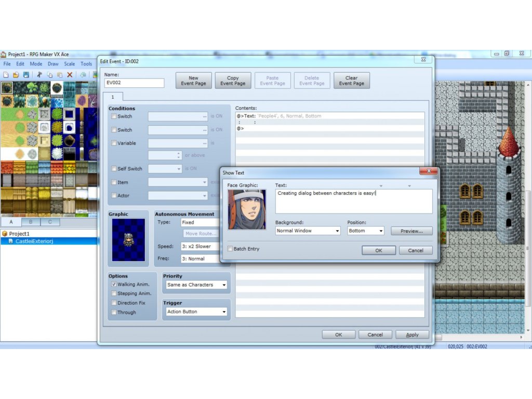The height and width of the screenshot is (399, 532).
Task: Open the Background dropdown showing Normal Window
Action: [308, 231]
